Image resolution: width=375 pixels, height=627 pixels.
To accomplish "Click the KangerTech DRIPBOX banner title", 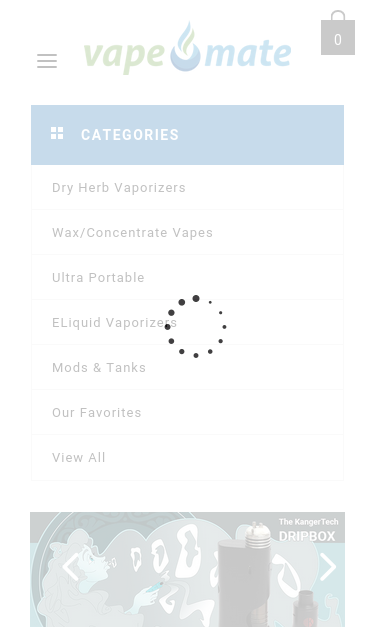I will tap(308, 529).
